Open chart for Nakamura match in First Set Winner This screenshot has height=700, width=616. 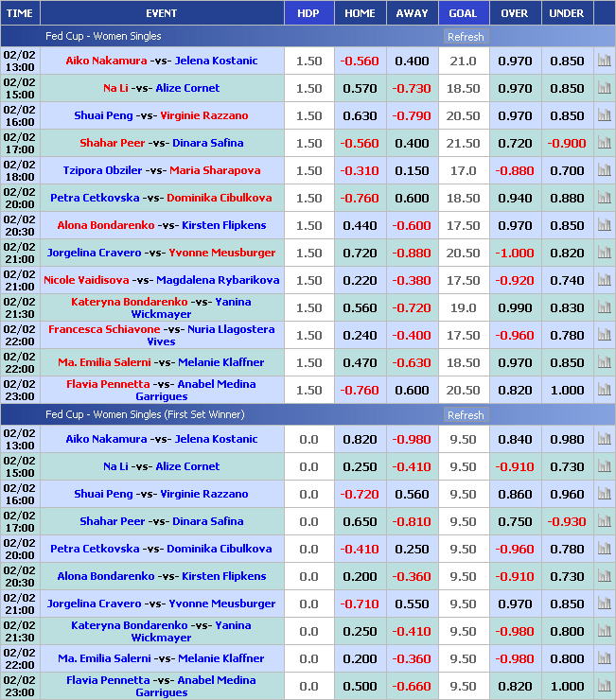click(604, 439)
